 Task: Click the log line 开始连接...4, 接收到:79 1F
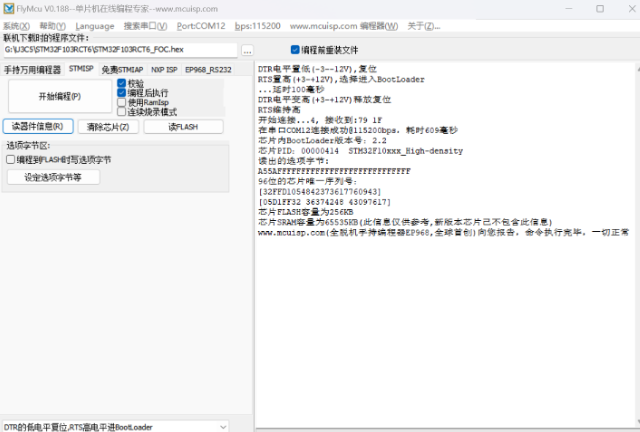(x=320, y=120)
